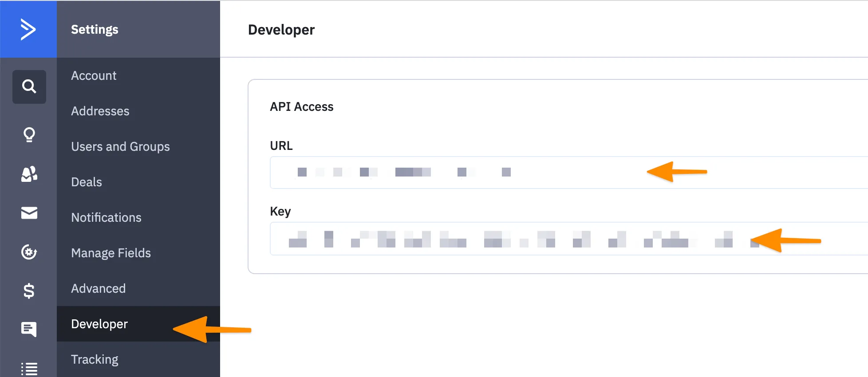Navigate to the Deals settings entry
This screenshot has height=377, width=868.
tap(86, 182)
